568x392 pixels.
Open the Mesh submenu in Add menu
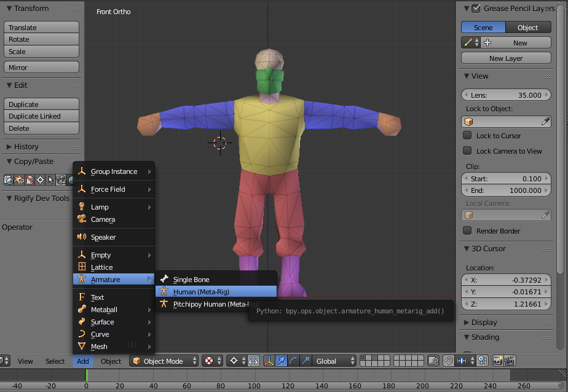click(x=114, y=347)
